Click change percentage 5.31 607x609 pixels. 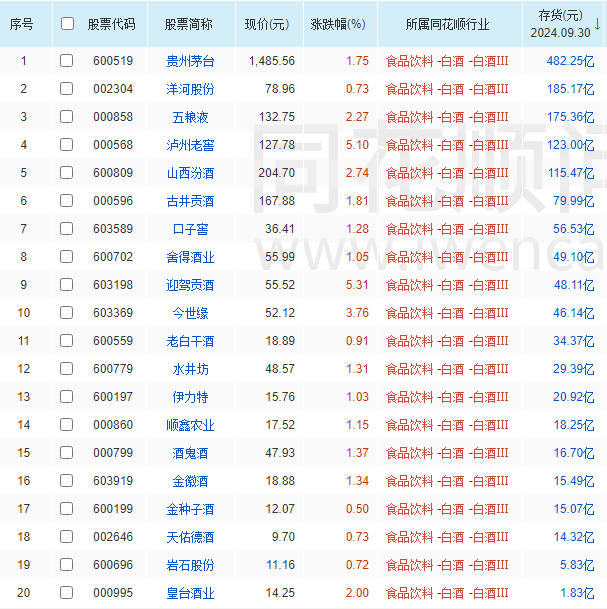357,285
